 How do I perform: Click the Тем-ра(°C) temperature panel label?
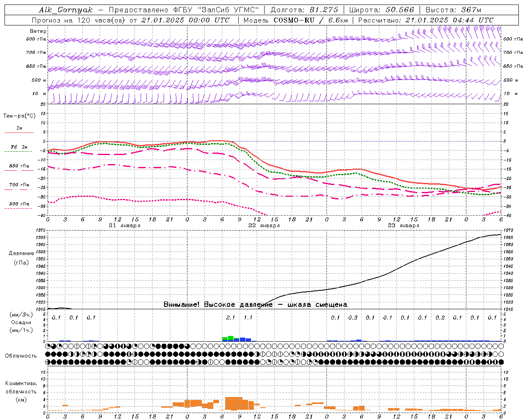coord(19,116)
